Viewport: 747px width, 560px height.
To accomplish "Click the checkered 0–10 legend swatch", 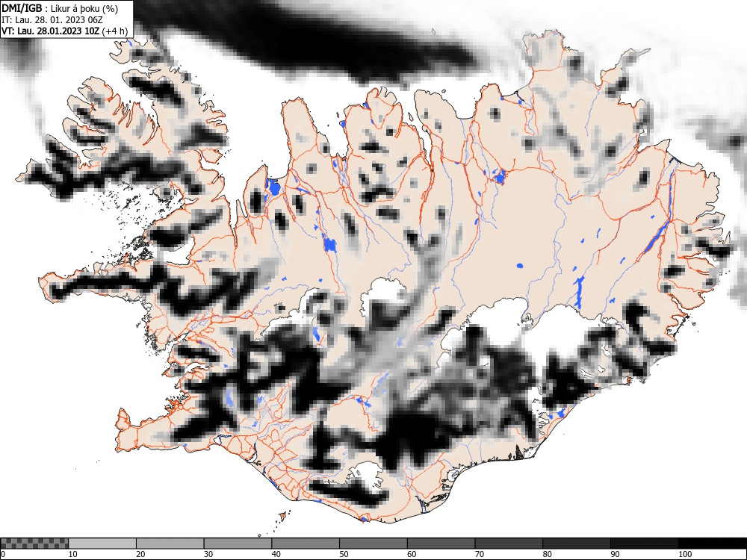I will 34,544.
